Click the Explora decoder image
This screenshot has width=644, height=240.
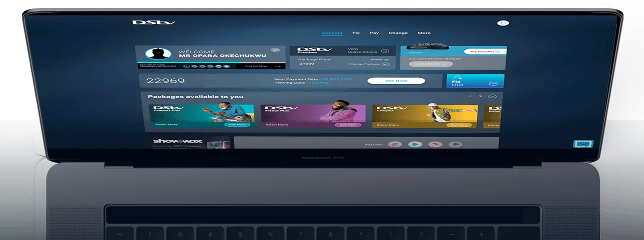click(428, 47)
